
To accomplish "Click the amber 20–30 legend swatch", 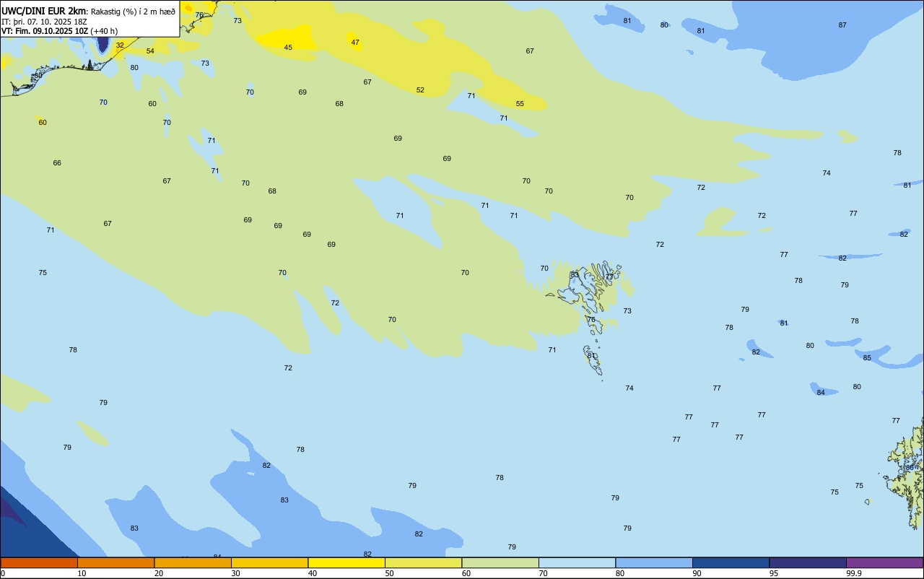I will (x=193, y=562).
